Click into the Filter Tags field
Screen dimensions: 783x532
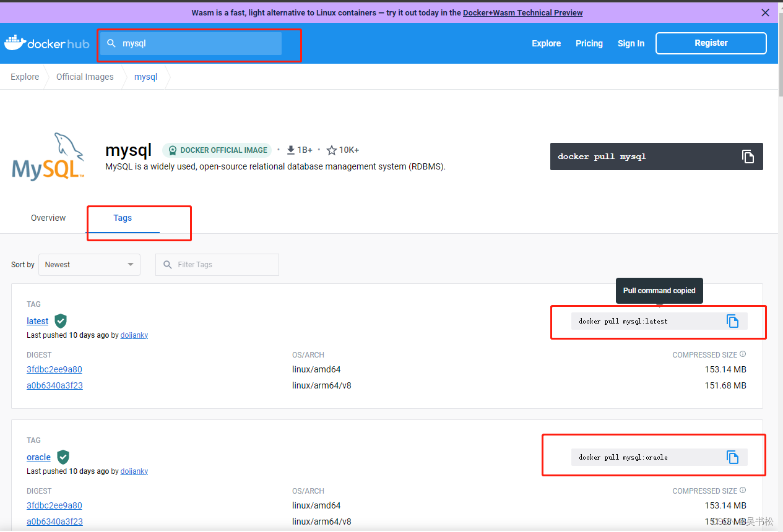pyautogui.click(x=217, y=265)
